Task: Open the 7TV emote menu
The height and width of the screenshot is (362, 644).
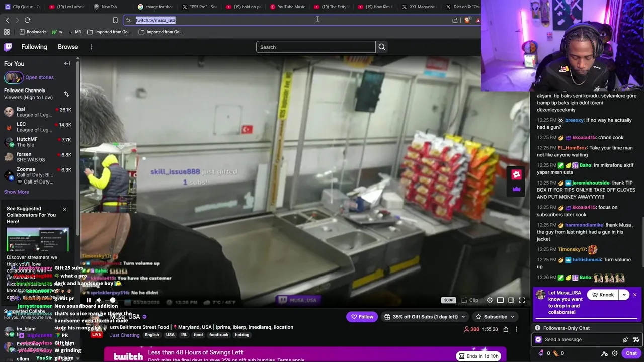Action: (636, 340)
